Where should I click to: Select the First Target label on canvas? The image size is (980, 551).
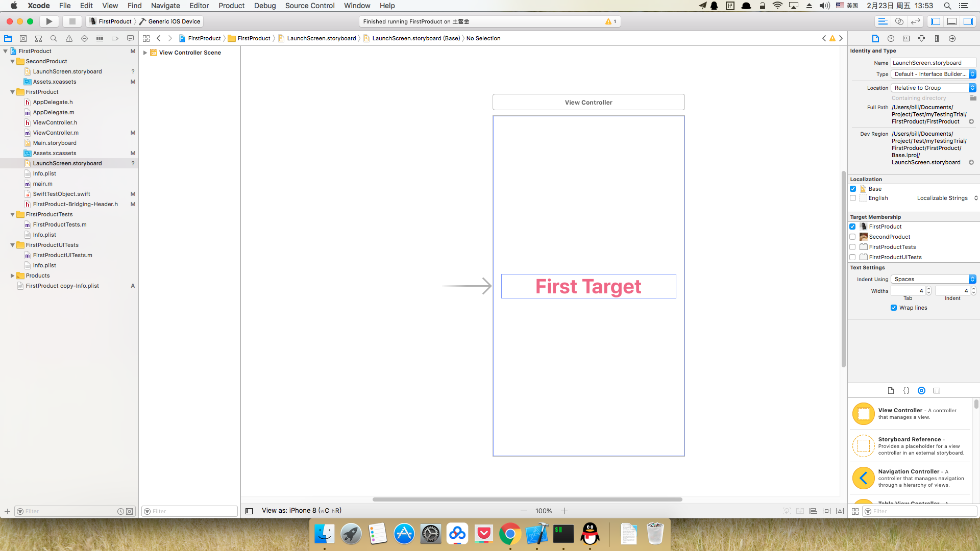[588, 286]
